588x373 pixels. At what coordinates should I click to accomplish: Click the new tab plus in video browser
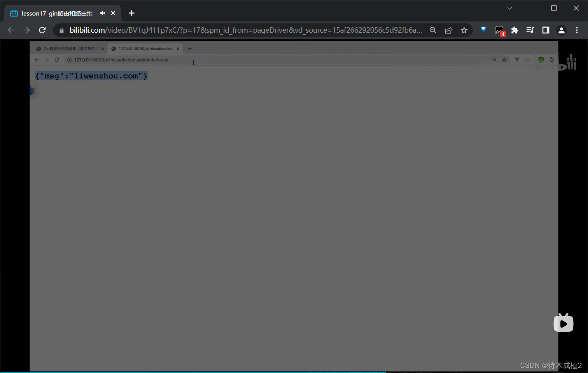click(190, 49)
